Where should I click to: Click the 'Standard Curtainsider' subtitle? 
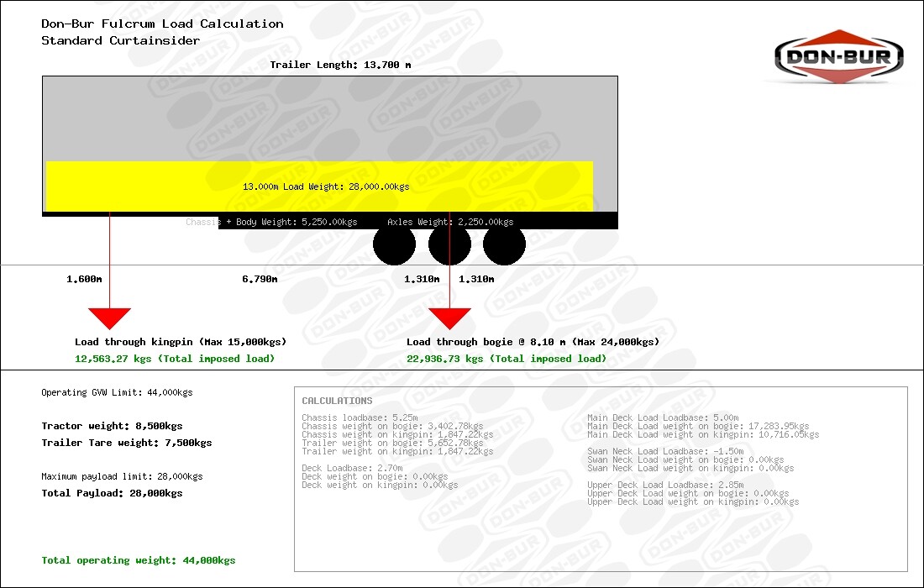(120, 40)
